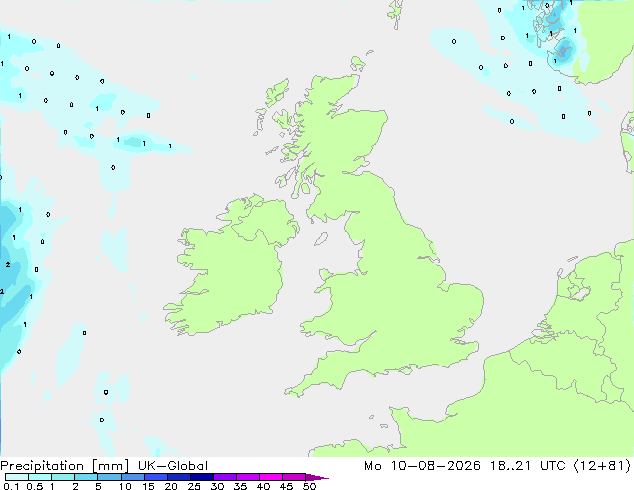Select the 30–35 mm purple legend swatch

[225, 477]
